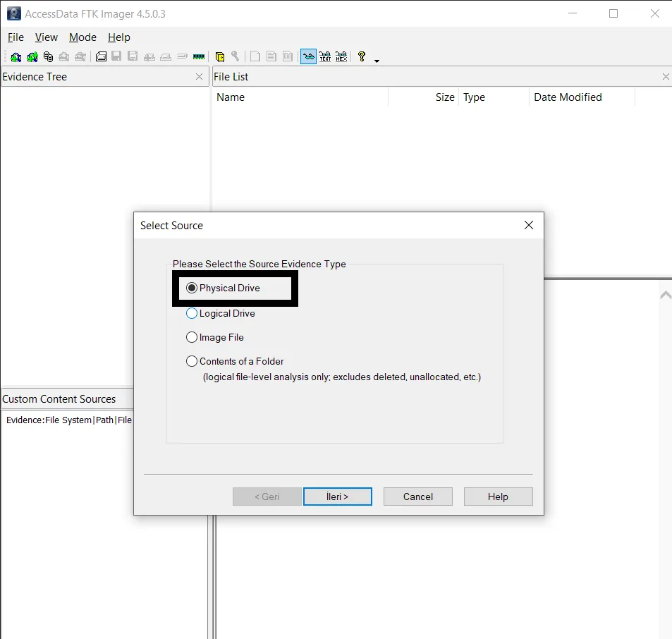Screen dimensions: 672x639
Task: Click Add to Custom Content Image icon
Action: tap(149, 56)
